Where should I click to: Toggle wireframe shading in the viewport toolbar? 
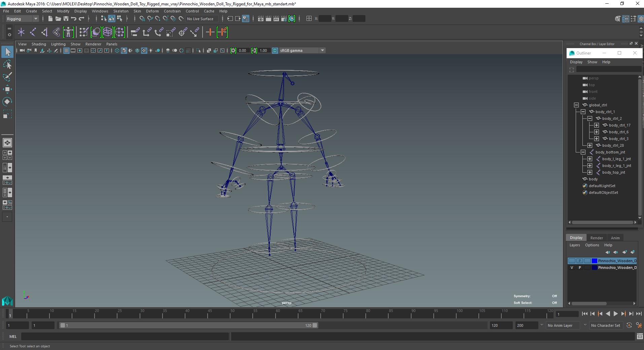point(117,50)
